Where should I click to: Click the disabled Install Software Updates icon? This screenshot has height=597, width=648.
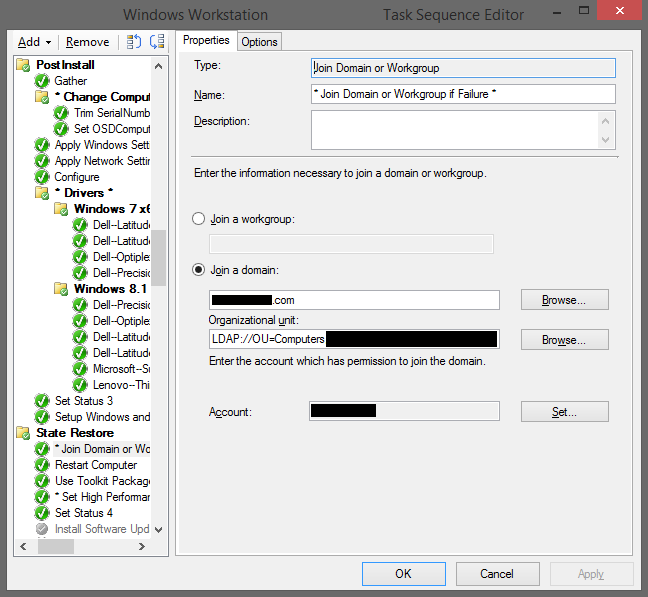[x=42, y=529]
